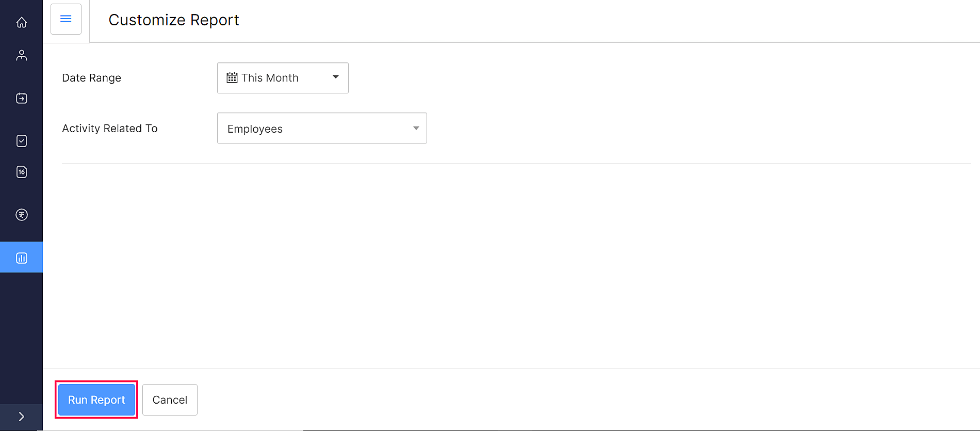Click the calendar icon beside This Month
This screenshot has height=431, width=980.
click(x=232, y=77)
